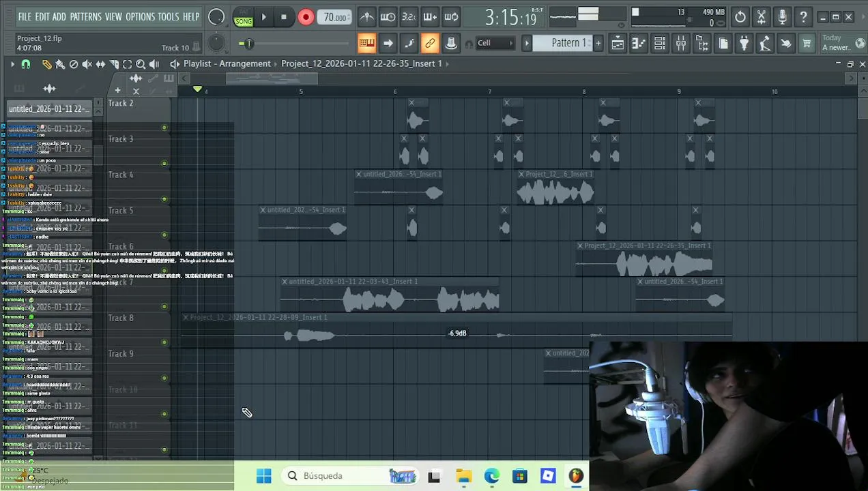Select the Mute tool in playlist toolbar
This screenshot has height=491, width=868.
click(87, 64)
